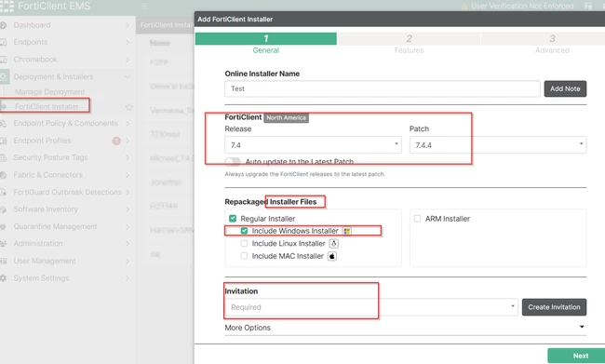Open Software Inventory menu item

(x=46, y=209)
